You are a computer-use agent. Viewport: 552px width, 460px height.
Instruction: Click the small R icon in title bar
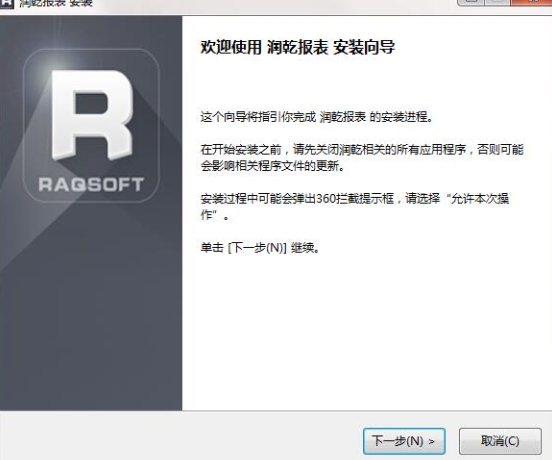coord(6,3)
